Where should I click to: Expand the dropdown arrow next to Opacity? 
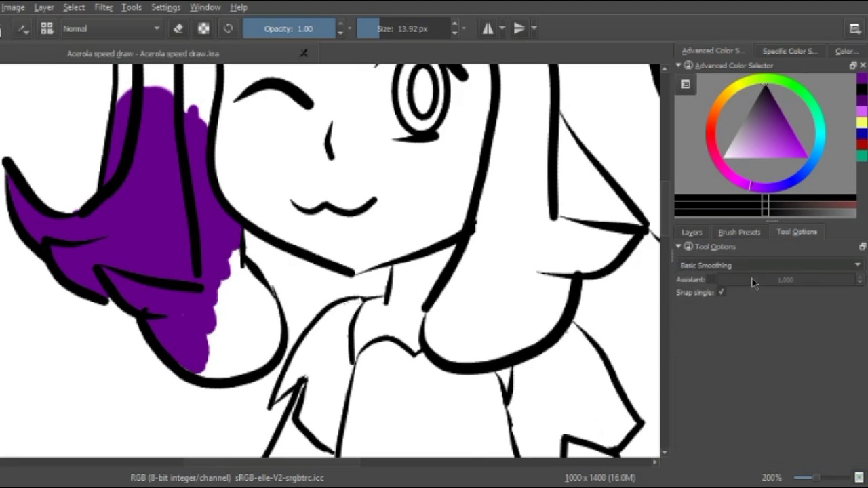[x=350, y=28]
